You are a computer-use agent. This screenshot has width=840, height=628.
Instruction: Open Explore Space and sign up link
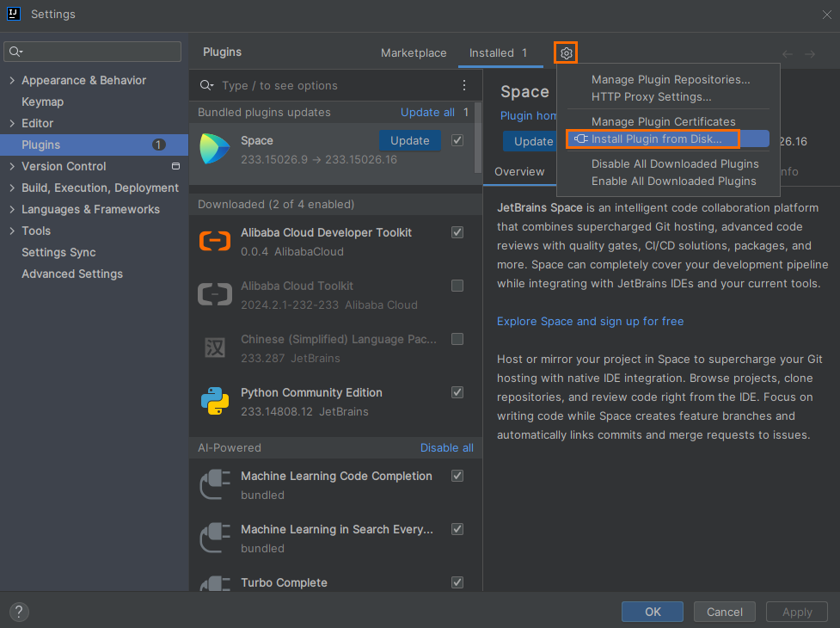(x=590, y=321)
